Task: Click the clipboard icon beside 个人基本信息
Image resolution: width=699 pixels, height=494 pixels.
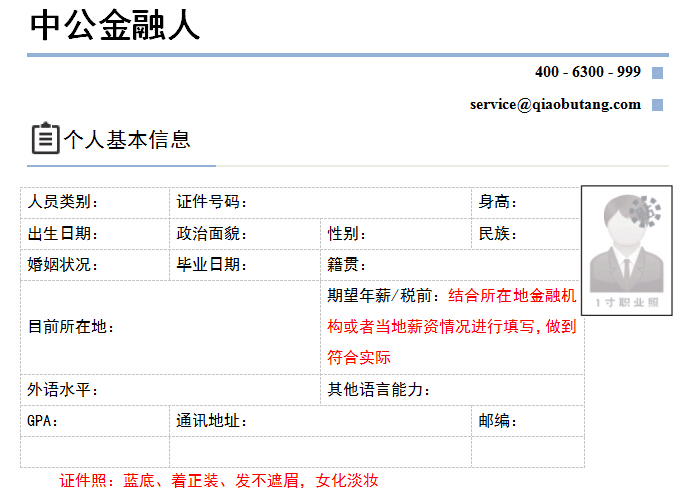Action: (x=45, y=138)
